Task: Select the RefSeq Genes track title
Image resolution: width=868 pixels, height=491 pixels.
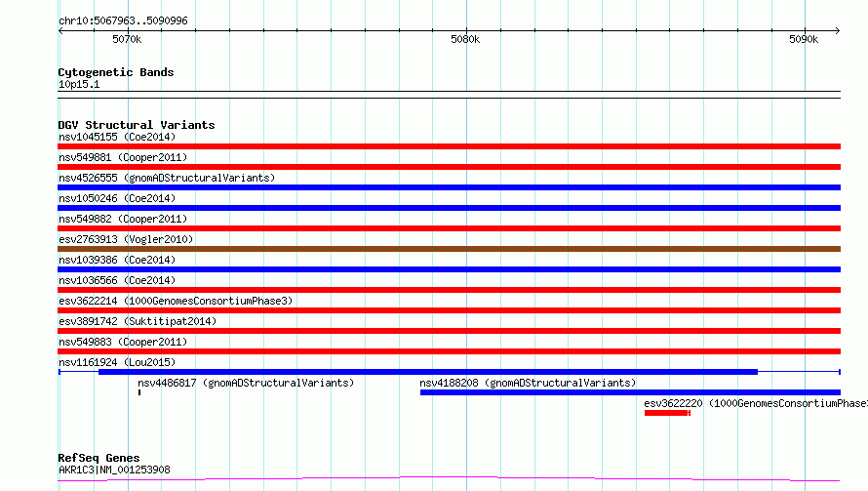Action: (99, 458)
